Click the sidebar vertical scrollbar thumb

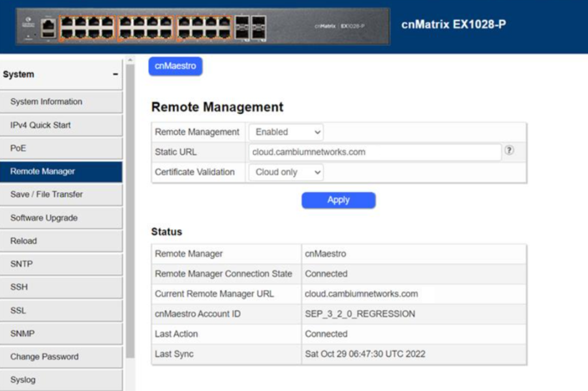click(130, 211)
